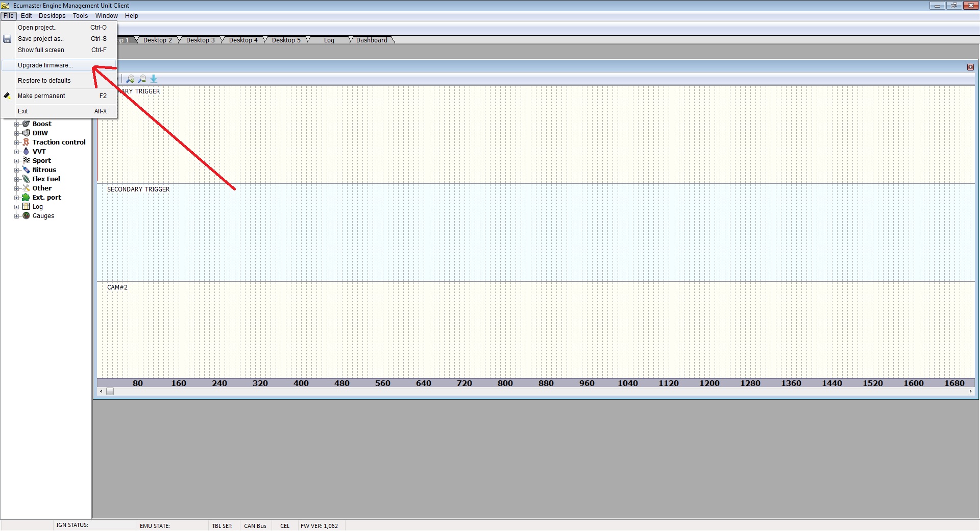Click the zoom in magnifier icon
The height and width of the screenshot is (531, 980).
[130, 79]
